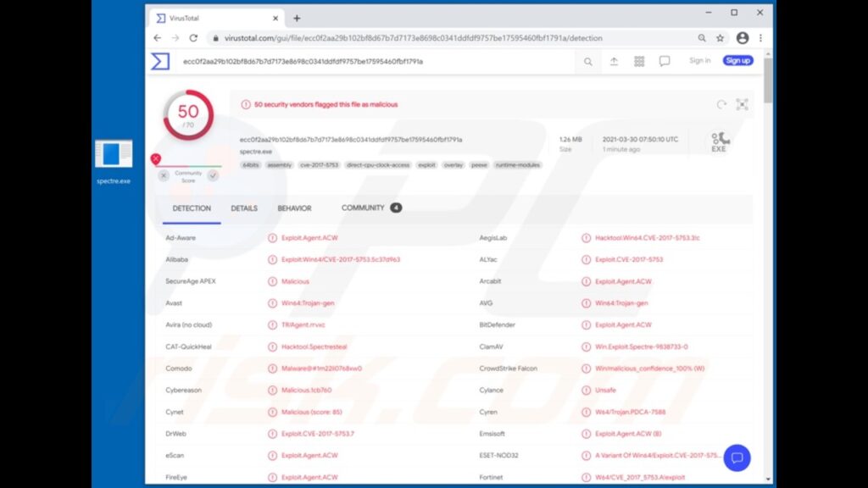The width and height of the screenshot is (868, 488).
Task: Click the Cyren W64/Trojan.PDCA-7588 result
Action: 630,413
